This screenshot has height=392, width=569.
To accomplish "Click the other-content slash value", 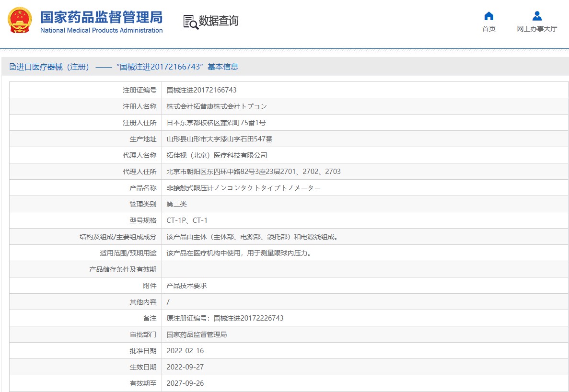I will coord(168,302).
